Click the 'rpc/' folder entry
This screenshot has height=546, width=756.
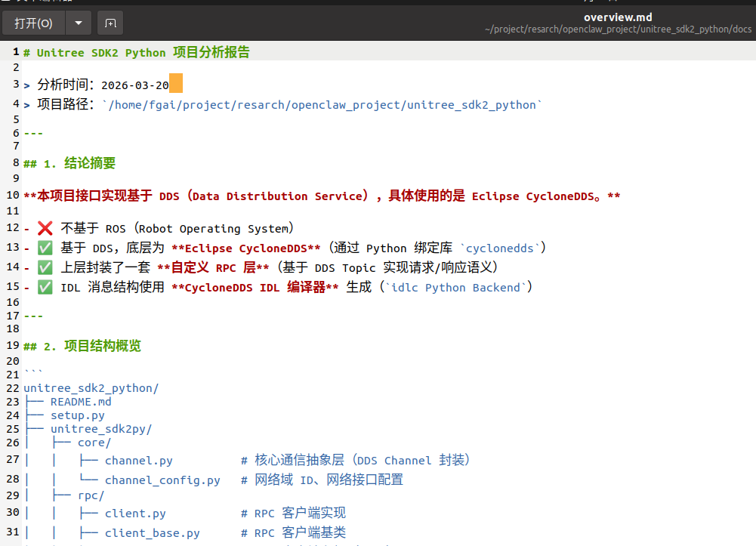point(91,495)
